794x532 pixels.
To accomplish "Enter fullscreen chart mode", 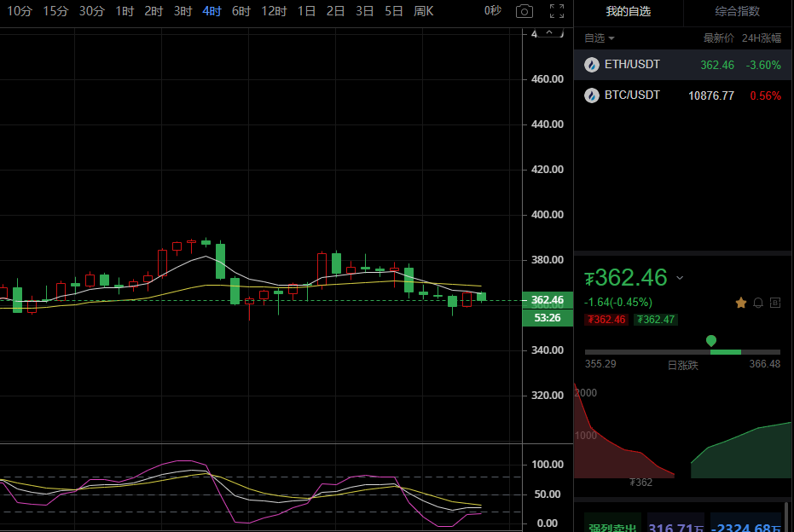I will [x=556, y=11].
